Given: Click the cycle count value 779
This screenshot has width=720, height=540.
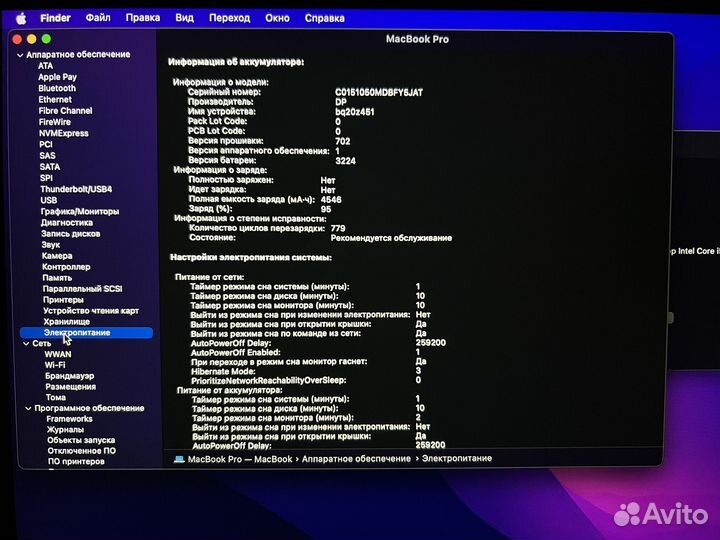Looking at the screenshot, I should tap(338, 228).
